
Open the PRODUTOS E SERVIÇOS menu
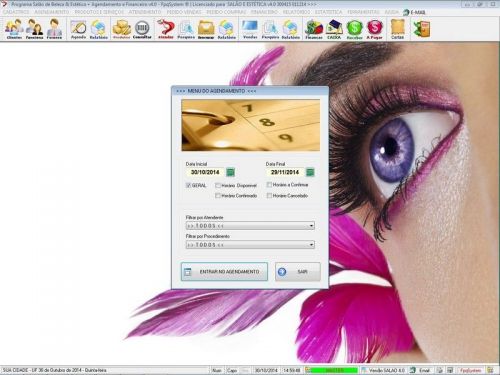(x=99, y=12)
